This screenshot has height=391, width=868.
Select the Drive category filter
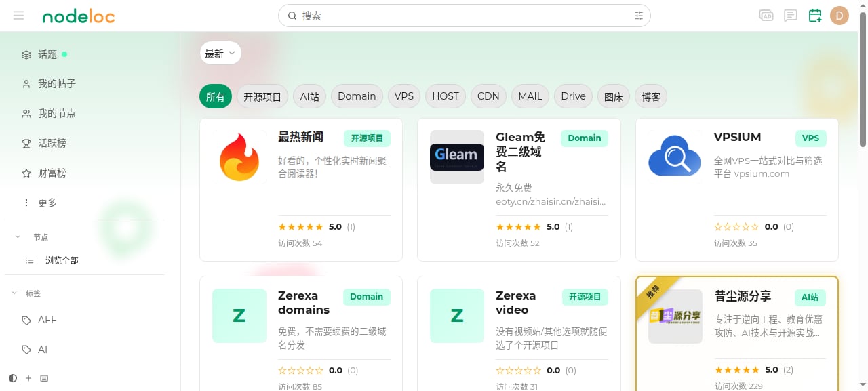(573, 96)
